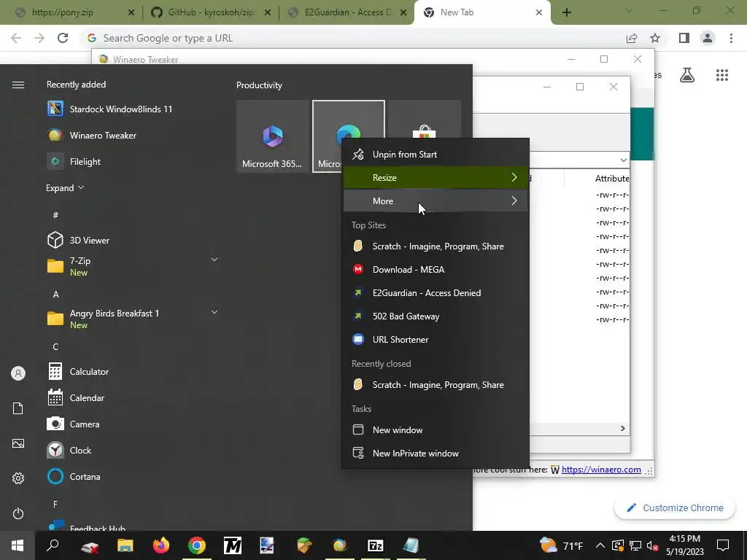This screenshot has height=560, width=747.
Task: Open Chrome side panel button
Action: pos(684,38)
